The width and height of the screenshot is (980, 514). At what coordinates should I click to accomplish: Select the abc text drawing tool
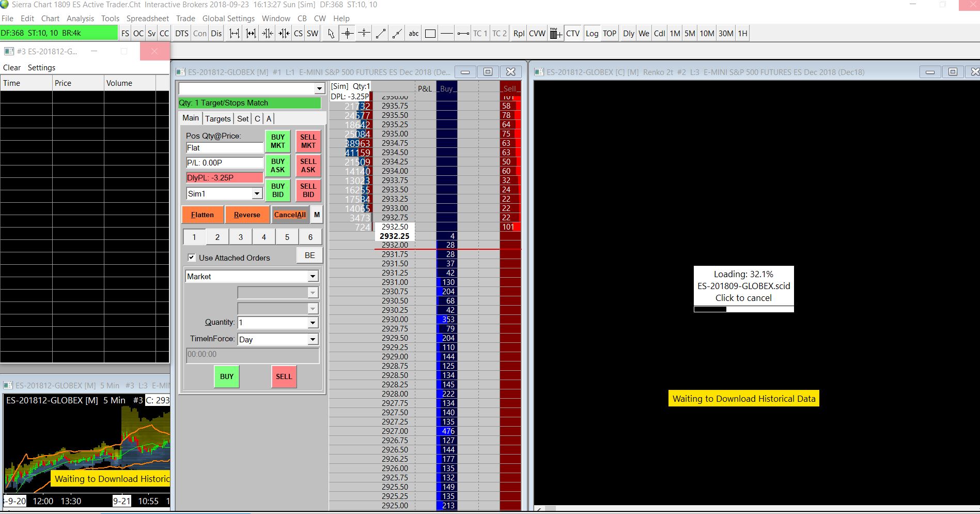coord(414,34)
